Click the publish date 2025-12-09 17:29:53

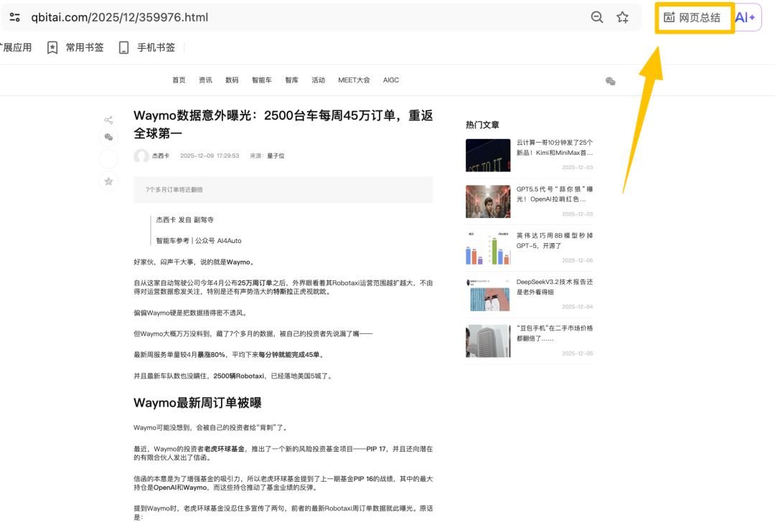point(210,156)
